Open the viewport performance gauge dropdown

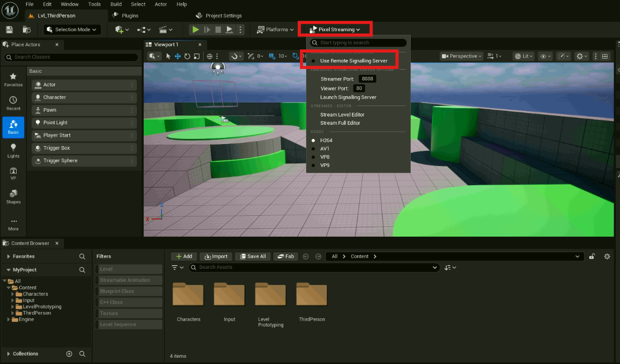[x=563, y=57]
